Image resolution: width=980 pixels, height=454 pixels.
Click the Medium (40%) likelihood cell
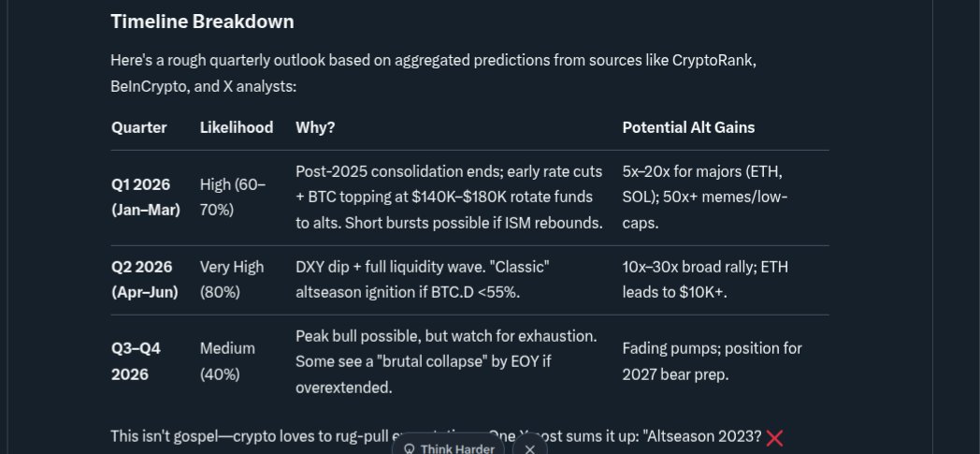[x=227, y=361]
